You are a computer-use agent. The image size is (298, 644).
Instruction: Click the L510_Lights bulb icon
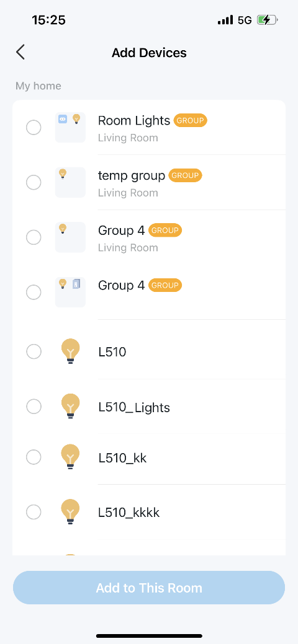(70, 407)
